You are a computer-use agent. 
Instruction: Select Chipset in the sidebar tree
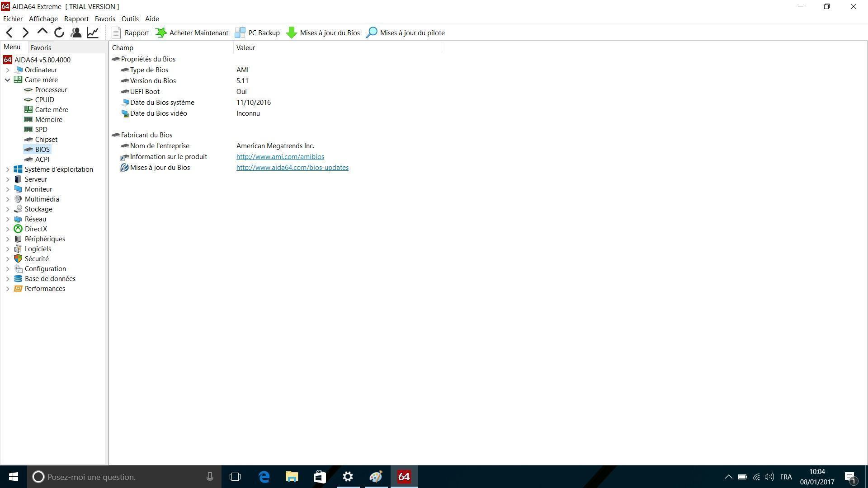[x=46, y=140]
